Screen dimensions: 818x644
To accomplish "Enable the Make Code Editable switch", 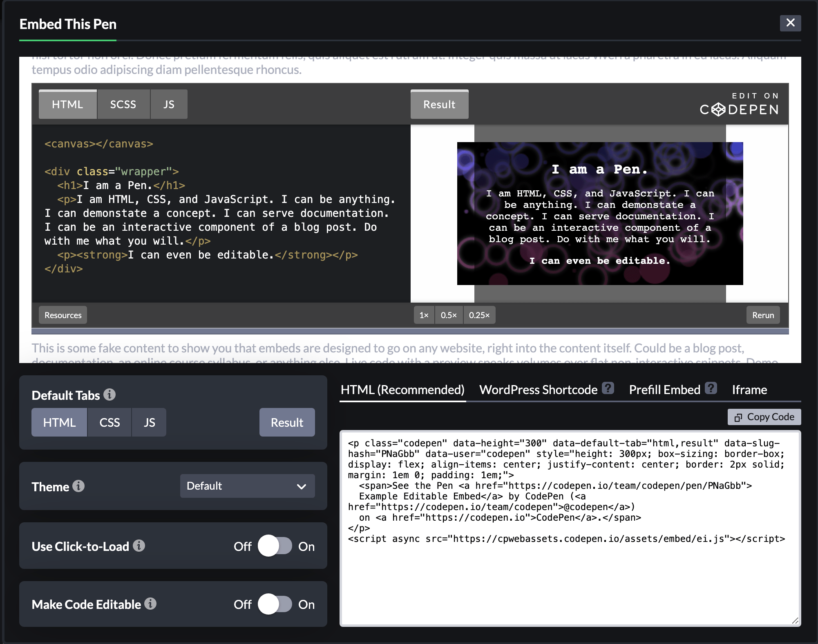I will point(275,604).
